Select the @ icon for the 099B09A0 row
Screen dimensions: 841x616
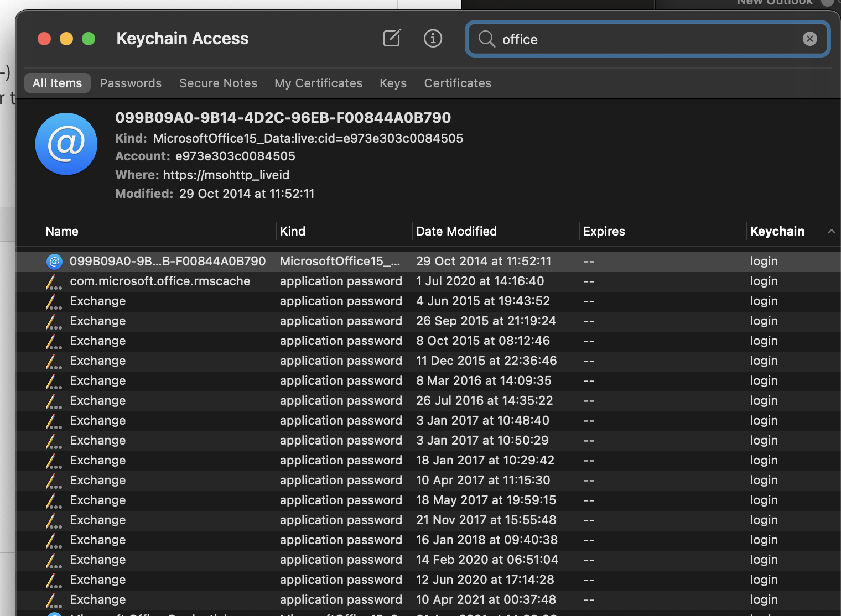(54, 262)
